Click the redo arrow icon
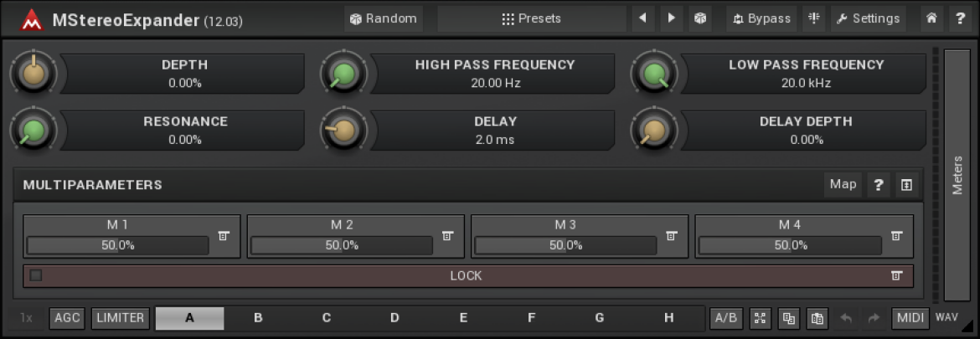This screenshot has width=980, height=339. tap(874, 318)
